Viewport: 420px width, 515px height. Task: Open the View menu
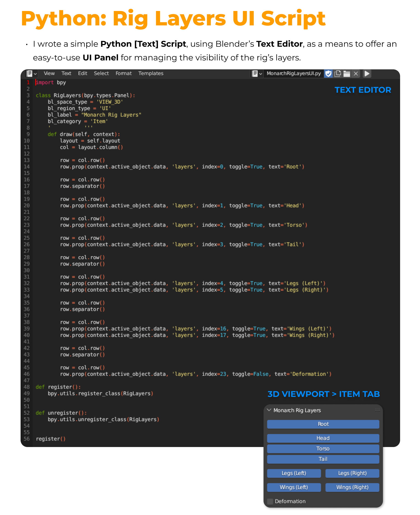coord(49,73)
